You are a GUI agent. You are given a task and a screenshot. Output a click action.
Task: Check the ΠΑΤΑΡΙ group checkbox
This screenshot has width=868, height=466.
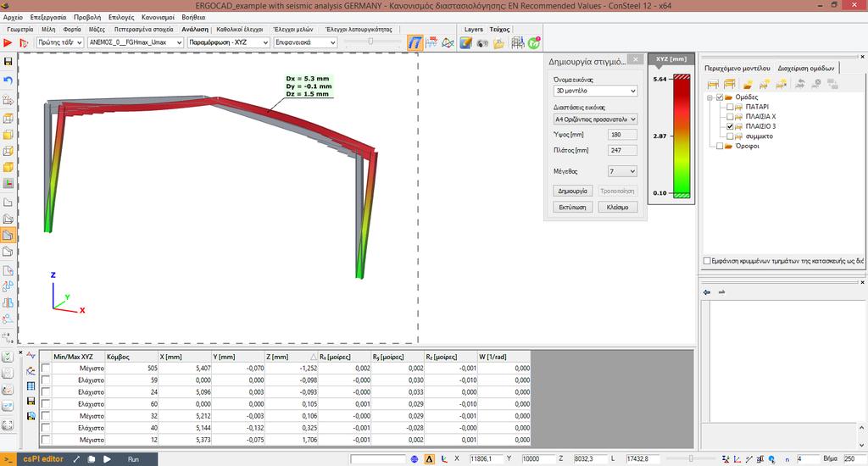[x=730, y=107]
